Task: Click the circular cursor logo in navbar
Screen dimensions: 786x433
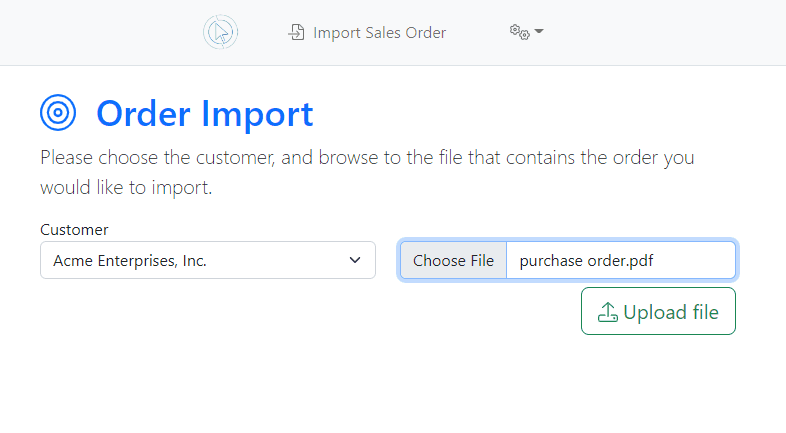Action: [221, 32]
